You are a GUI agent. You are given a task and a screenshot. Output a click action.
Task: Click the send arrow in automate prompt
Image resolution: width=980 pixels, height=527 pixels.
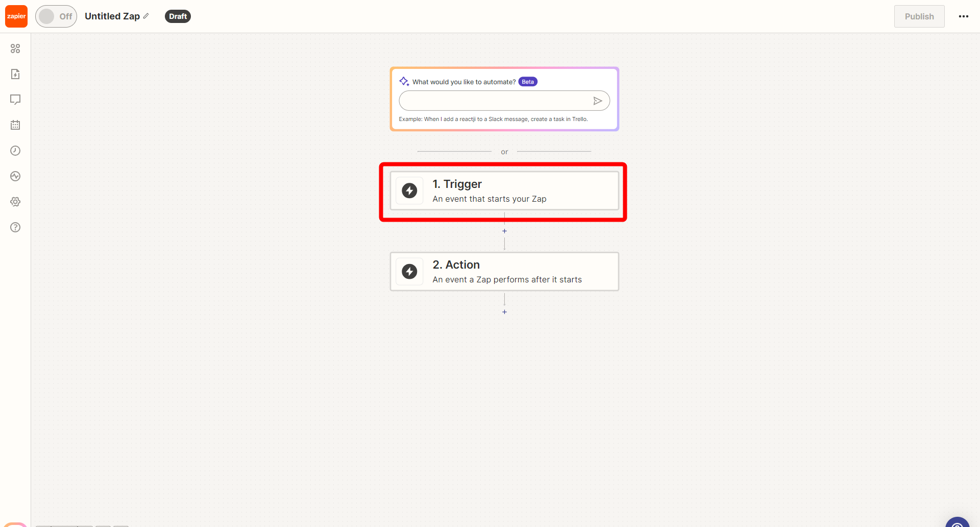click(598, 101)
